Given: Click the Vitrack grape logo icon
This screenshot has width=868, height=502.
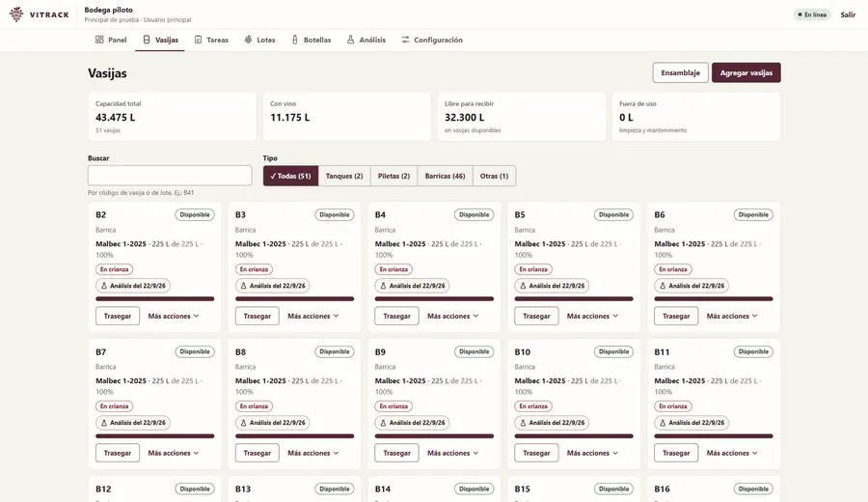Looking at the screenshot, I should pyautogui.click(x=16, y=14).
